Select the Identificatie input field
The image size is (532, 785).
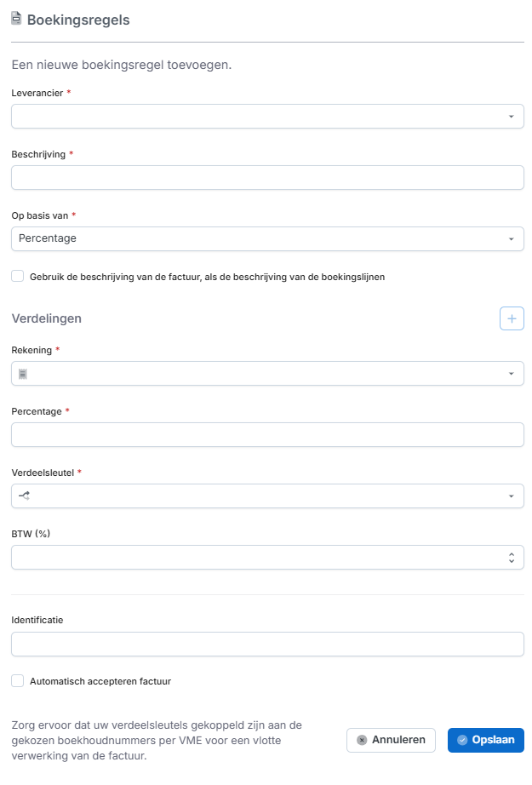pos(267,645)
